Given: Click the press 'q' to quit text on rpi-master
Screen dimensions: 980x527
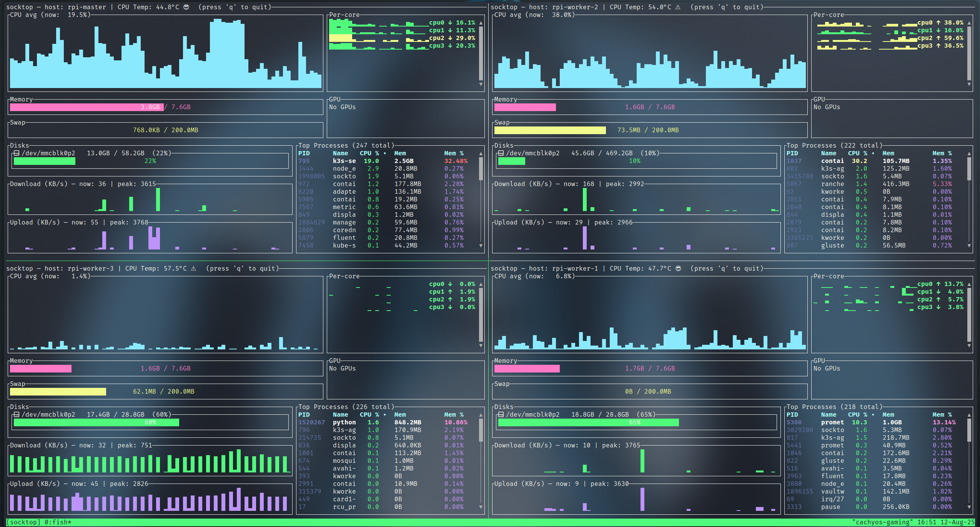Looking at the screenshot, I should pos(235,7).
